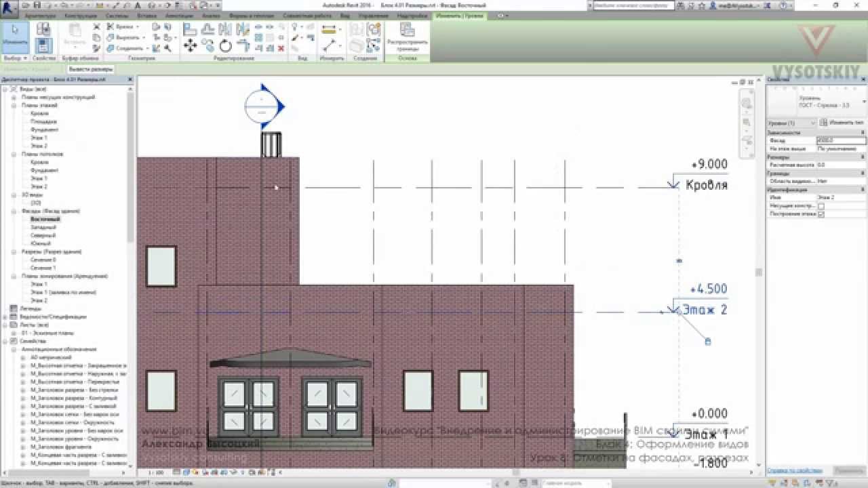Click the Mirror pick axis icon
This screenshot has height=488, width=868.
pos(226,30)
